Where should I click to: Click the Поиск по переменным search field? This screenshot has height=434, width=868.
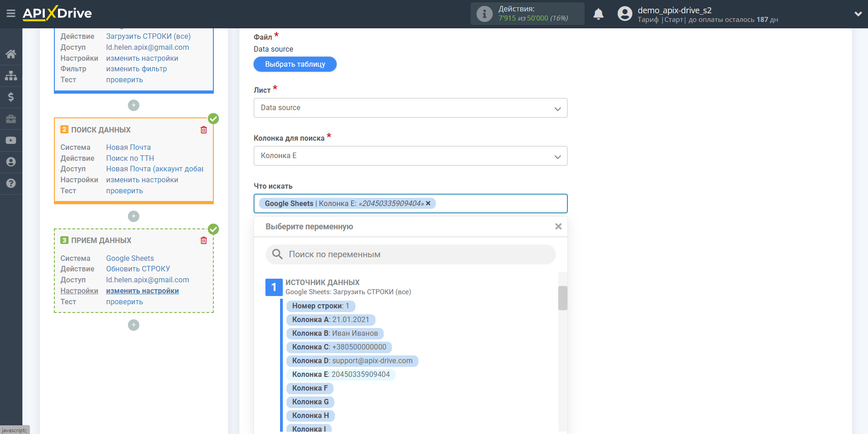(x=410, y=254)
